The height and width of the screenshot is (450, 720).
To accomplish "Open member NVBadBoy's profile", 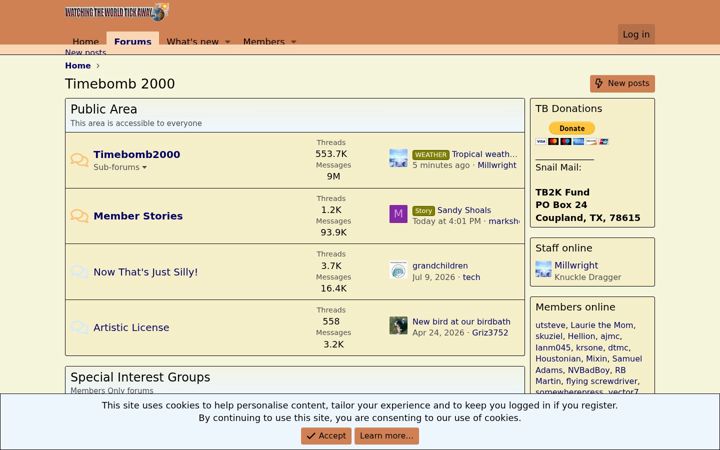I will tap(589, 370).
